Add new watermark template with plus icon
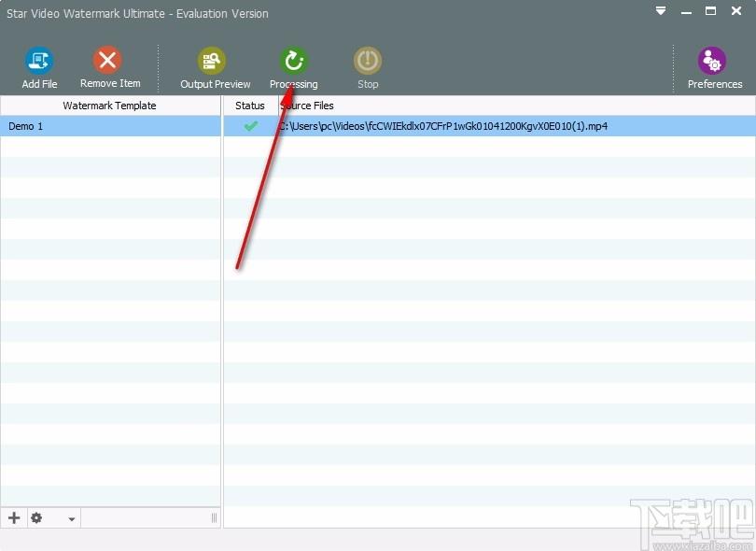The height and width of the screenshot is (551, 756). click(14, 517)
